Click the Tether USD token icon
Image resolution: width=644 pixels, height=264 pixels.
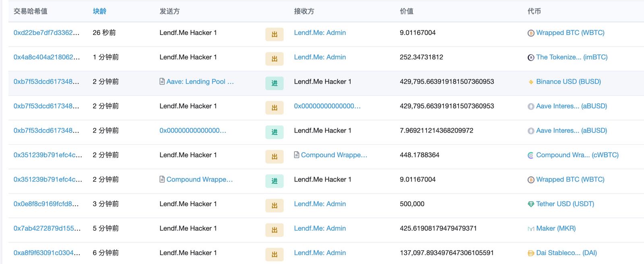(x=531, y=204)
